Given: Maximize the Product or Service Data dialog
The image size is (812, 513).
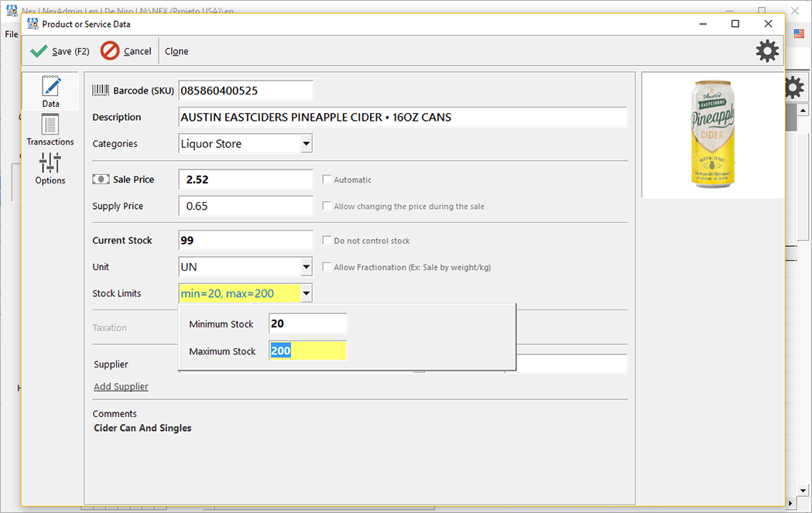Looking at the screenshot, I should click(x=735, y=24).
